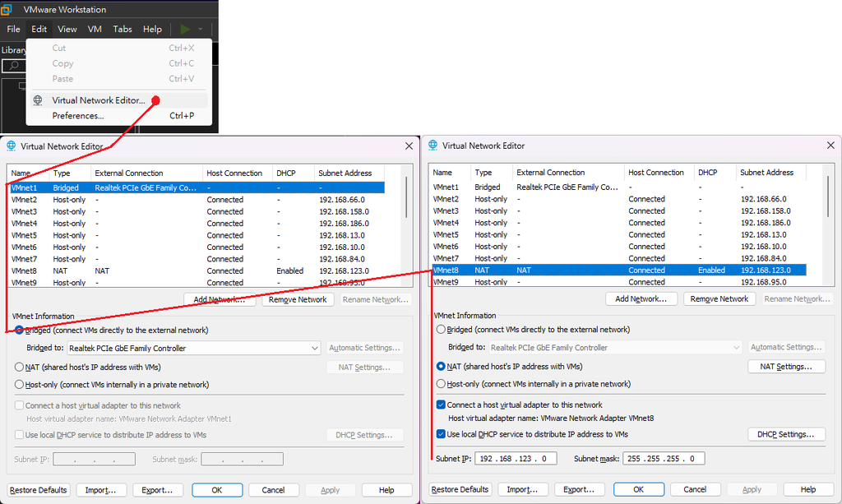This screenshot has width=842, height=504.
Task: Click the VMware Workstation logo icon
Action: (6, 9)
